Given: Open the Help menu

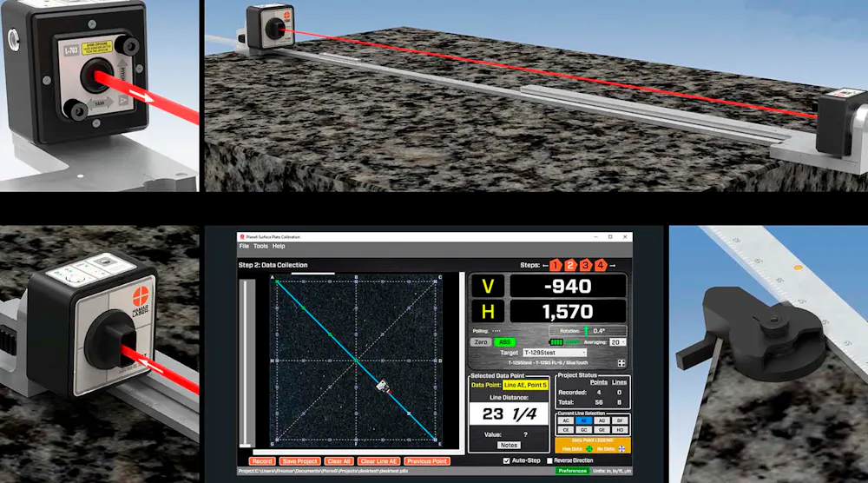Looking at the screenshot, I should point(279,246).
